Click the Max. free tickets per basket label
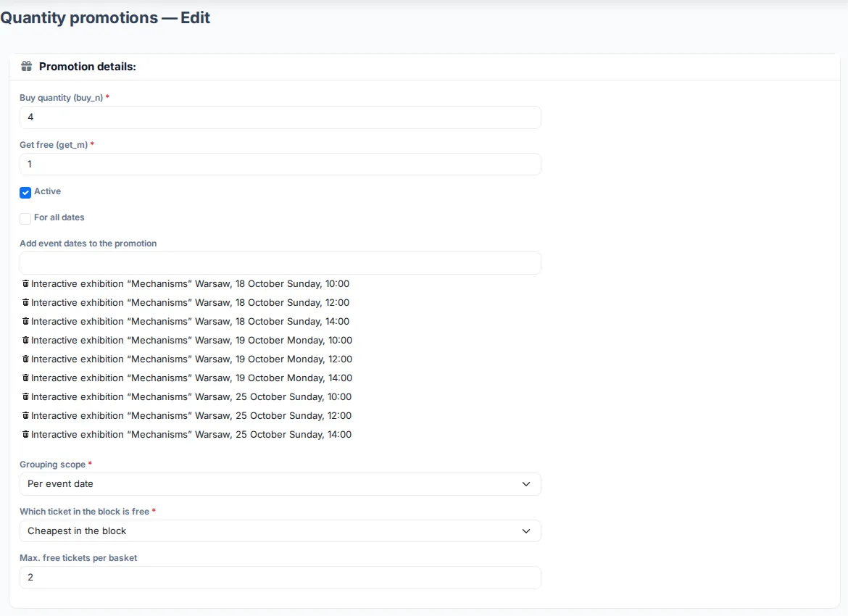Screen dimensions: 848x616 tap(78, 558)
